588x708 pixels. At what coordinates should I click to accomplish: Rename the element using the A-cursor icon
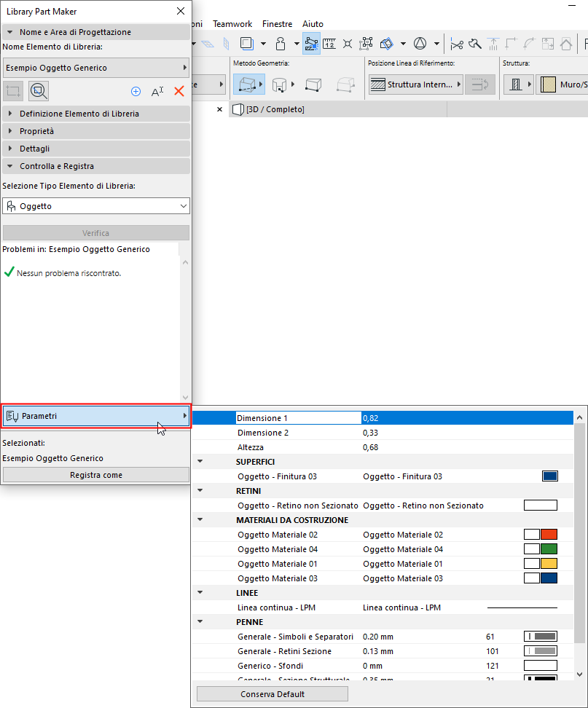[157, 90]
